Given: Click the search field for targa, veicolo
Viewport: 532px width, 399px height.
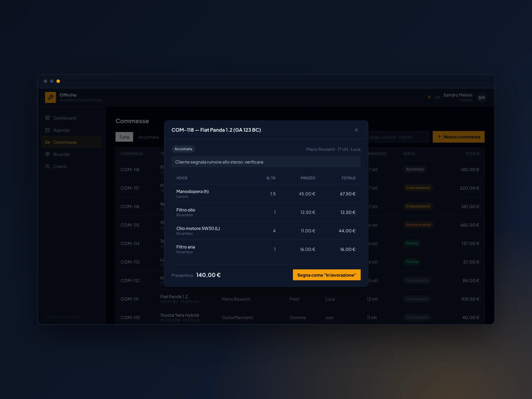Looking at the screenshot, I should (x=398, y=137).
